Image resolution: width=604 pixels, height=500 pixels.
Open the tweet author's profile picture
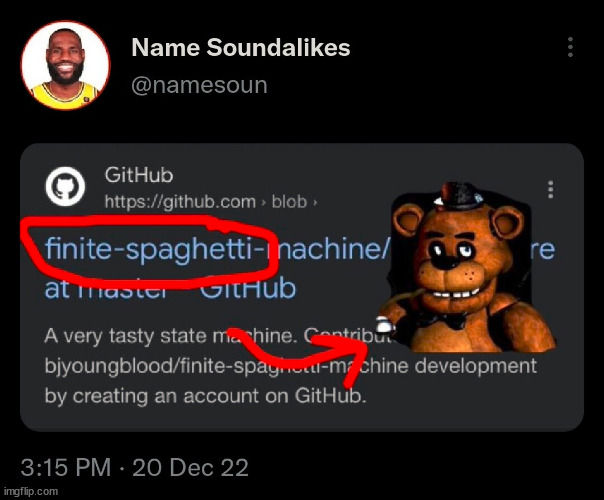(x=65, y=65)
